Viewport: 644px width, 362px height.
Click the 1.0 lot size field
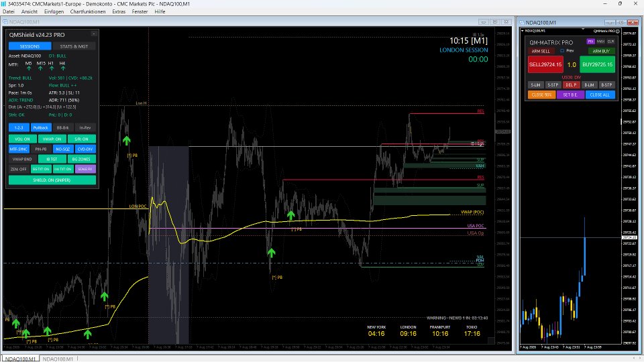pos(572,65)
